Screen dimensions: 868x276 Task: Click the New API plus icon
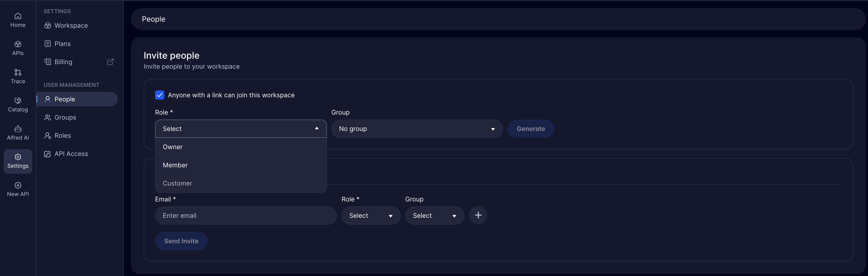point(18,185)
